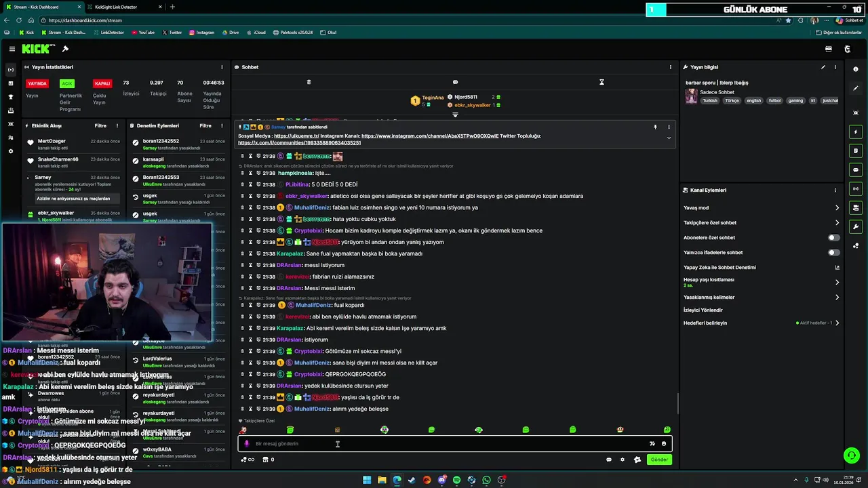Open the emoji picker in the message box
The height and width of the screenshot is (488, 868).
click(x=664, y=444)
